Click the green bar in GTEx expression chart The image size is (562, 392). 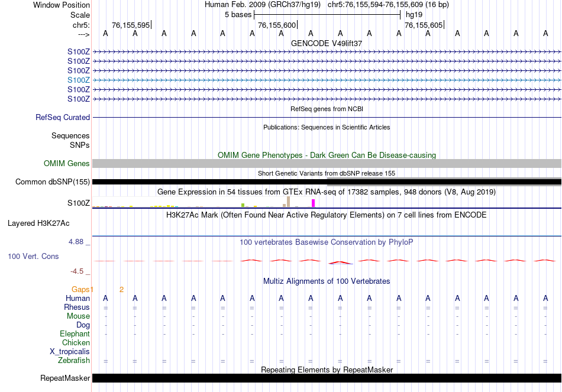[243, 205]
